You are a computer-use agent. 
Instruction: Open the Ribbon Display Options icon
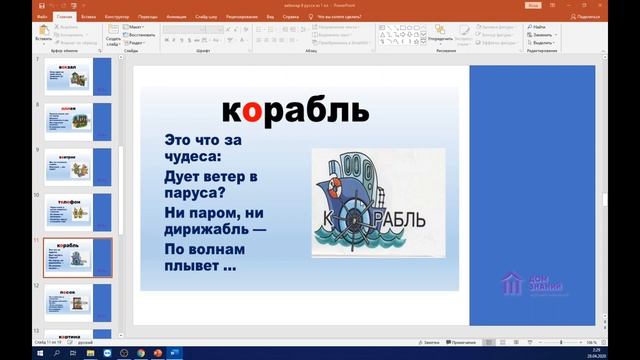552,5
